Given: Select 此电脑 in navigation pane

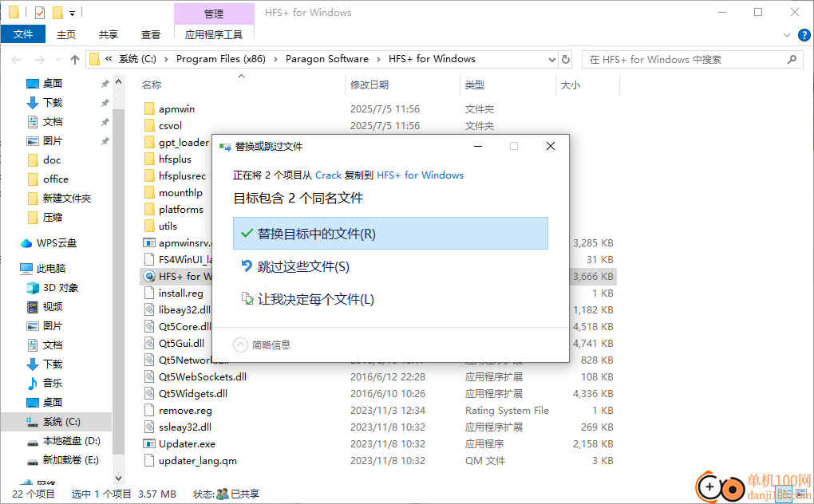Looking at the screenshot, I should pos(51,268).
